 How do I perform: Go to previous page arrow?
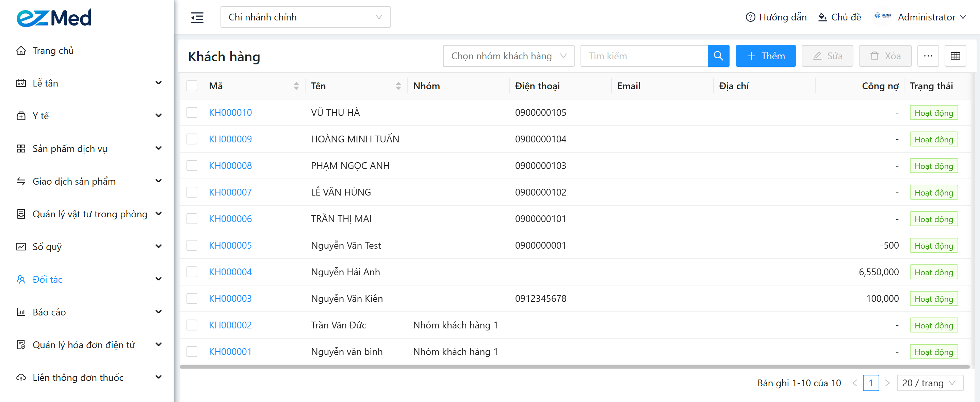tap(854, 383)
